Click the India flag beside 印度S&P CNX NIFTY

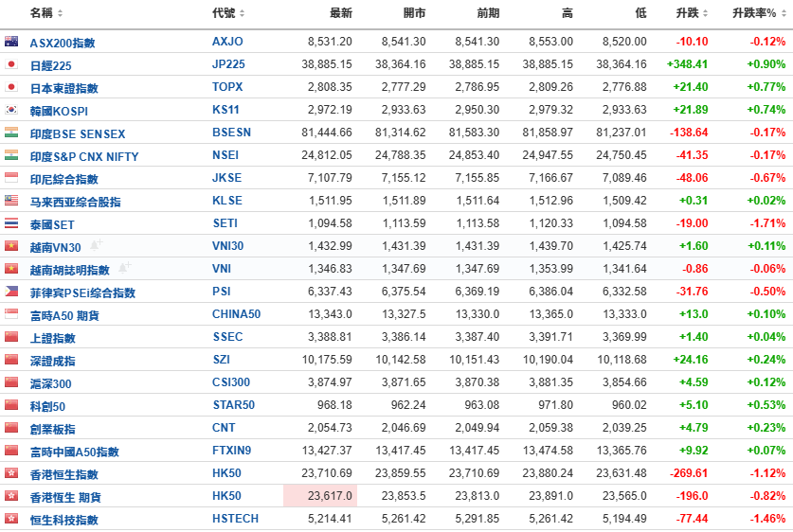click(11, 155)
